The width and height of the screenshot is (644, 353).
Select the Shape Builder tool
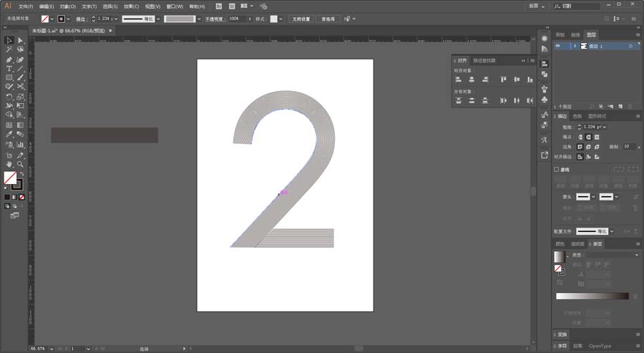tap(9, 115)
